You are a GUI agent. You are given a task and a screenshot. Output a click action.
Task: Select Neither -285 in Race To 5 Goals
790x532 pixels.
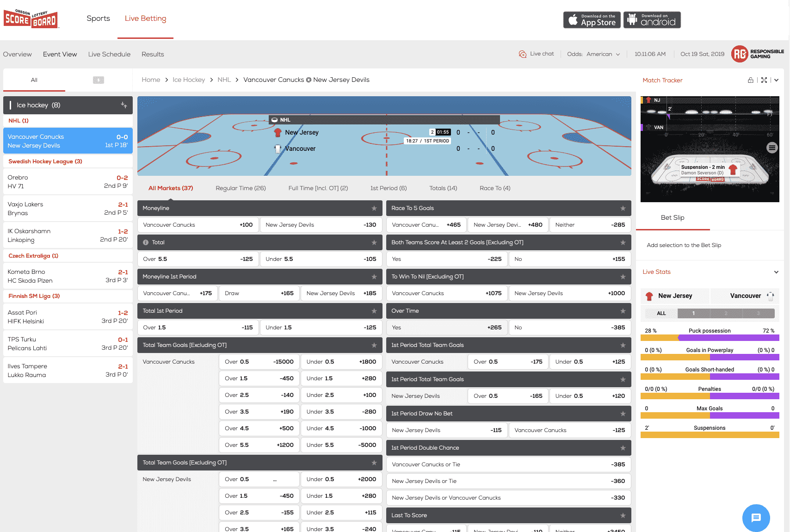click(x=590, y=225)
